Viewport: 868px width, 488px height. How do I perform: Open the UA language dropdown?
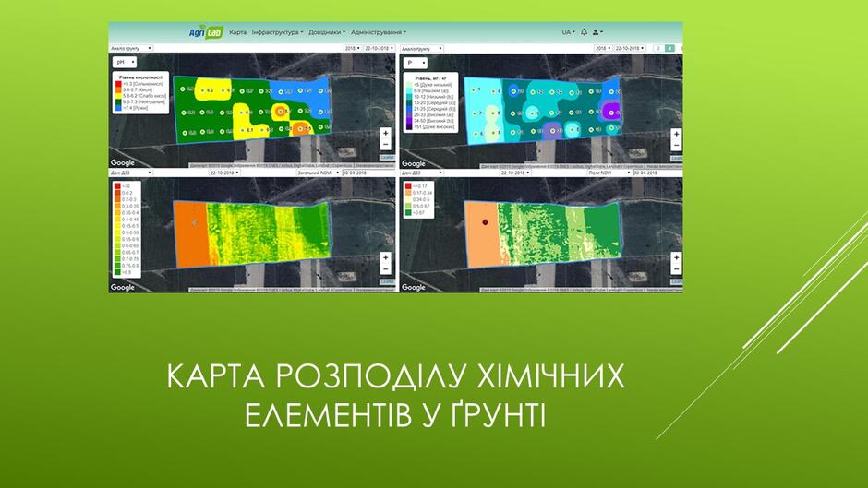[x=569, y=32]
